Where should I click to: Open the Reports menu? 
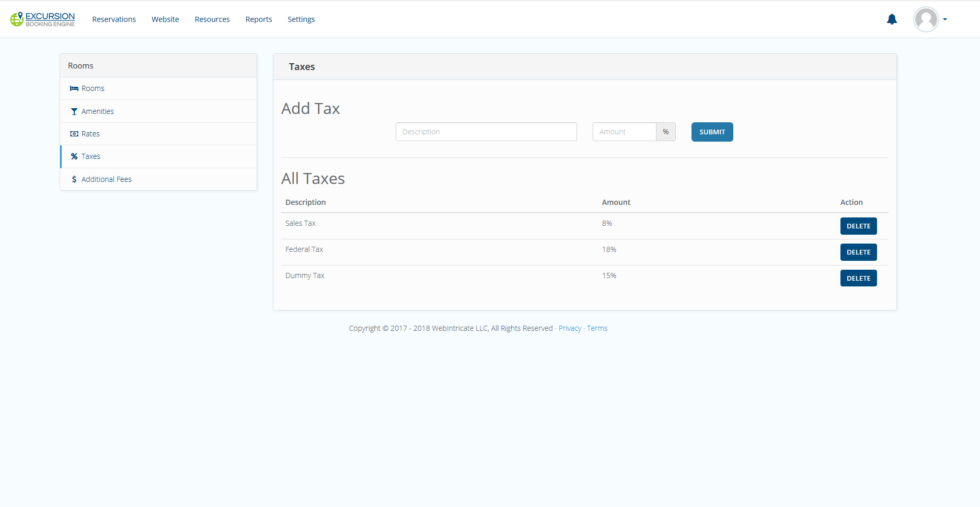259,19
